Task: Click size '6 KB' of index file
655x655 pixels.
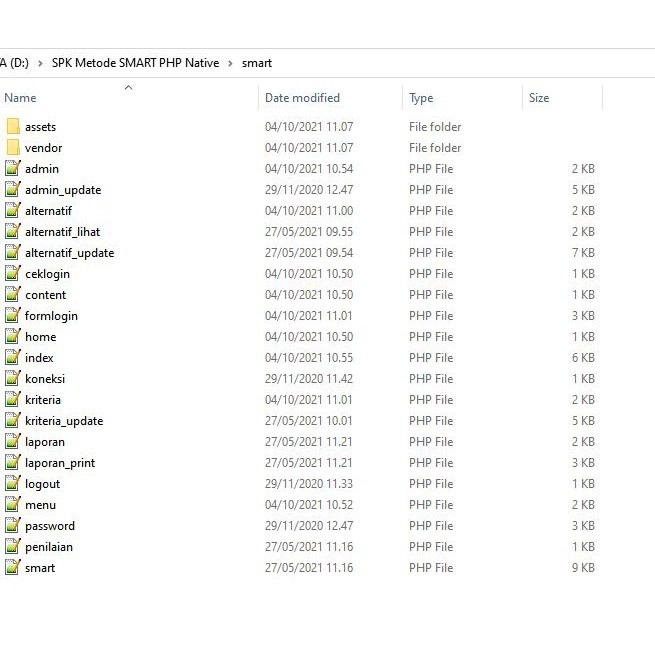Action: [583, 358]
